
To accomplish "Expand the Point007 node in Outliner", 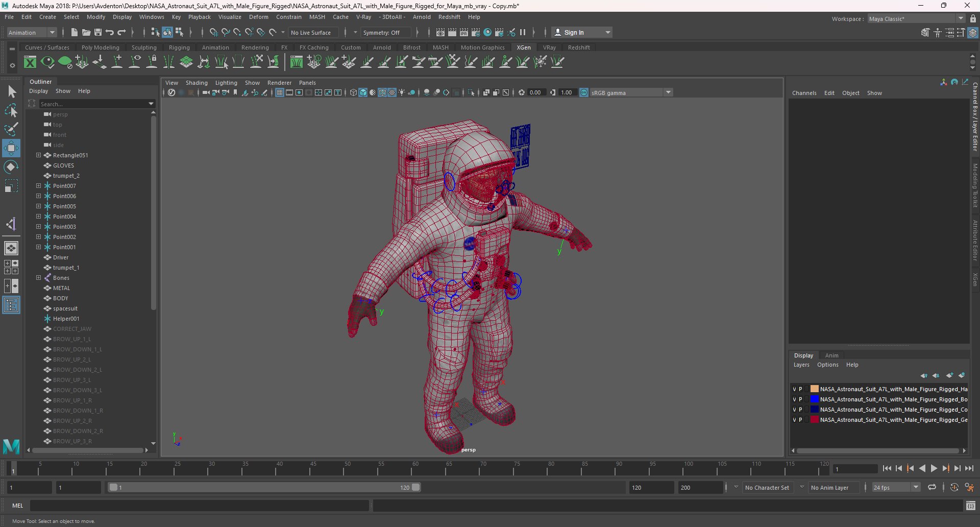I will click(38, 185).
